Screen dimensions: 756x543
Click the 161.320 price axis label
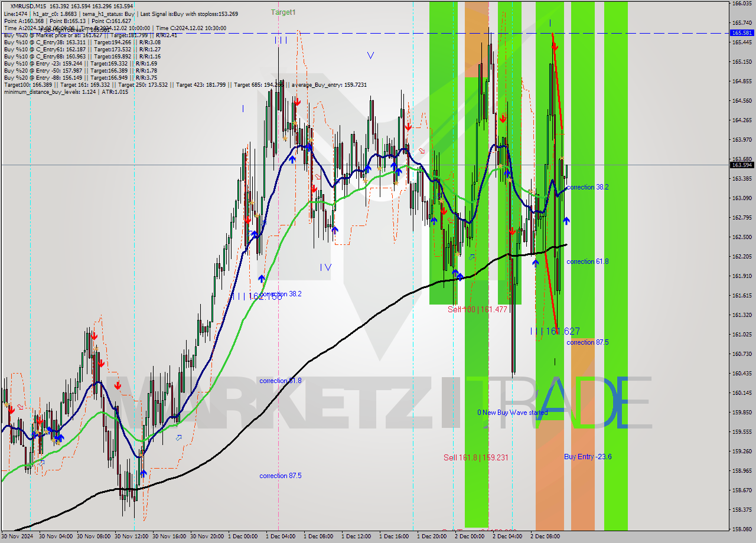coord(742,315)
